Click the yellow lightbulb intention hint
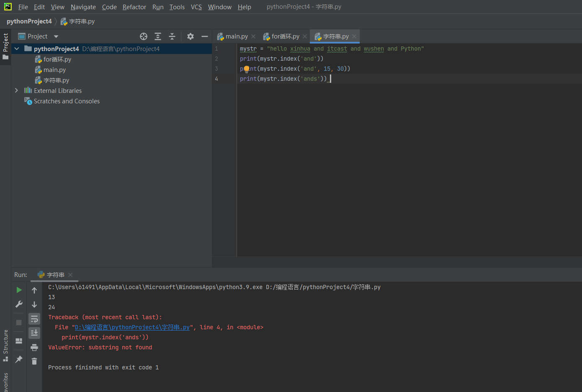Viewport: 582px width, 392px height. point(247,69)
